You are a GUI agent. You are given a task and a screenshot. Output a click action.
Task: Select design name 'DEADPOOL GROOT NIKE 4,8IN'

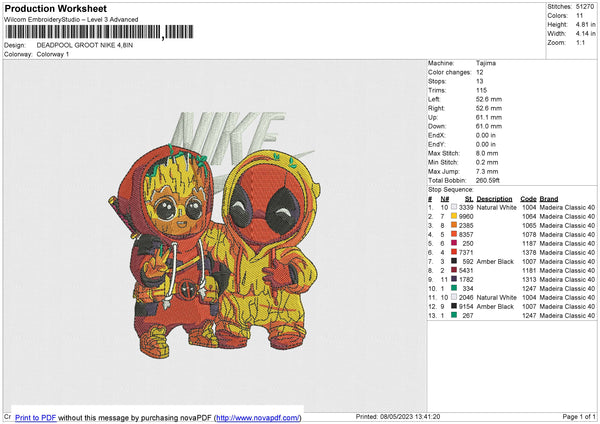85,45
